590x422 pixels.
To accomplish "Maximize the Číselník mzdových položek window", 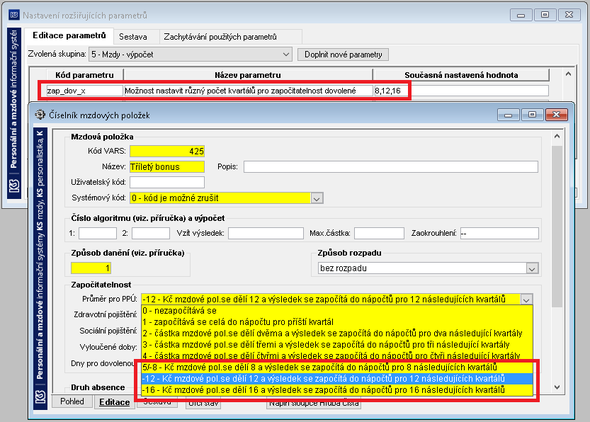I will click(x=532, y=115).
